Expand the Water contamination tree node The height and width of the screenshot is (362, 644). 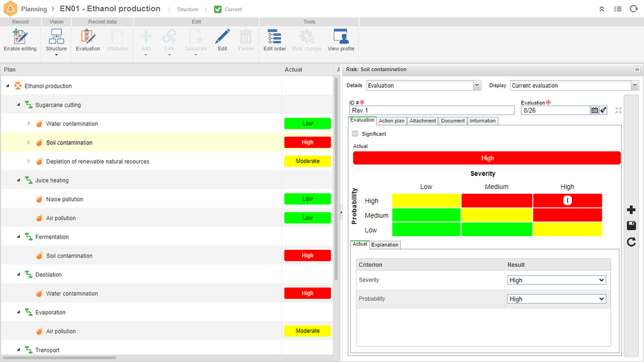(29, 124)
